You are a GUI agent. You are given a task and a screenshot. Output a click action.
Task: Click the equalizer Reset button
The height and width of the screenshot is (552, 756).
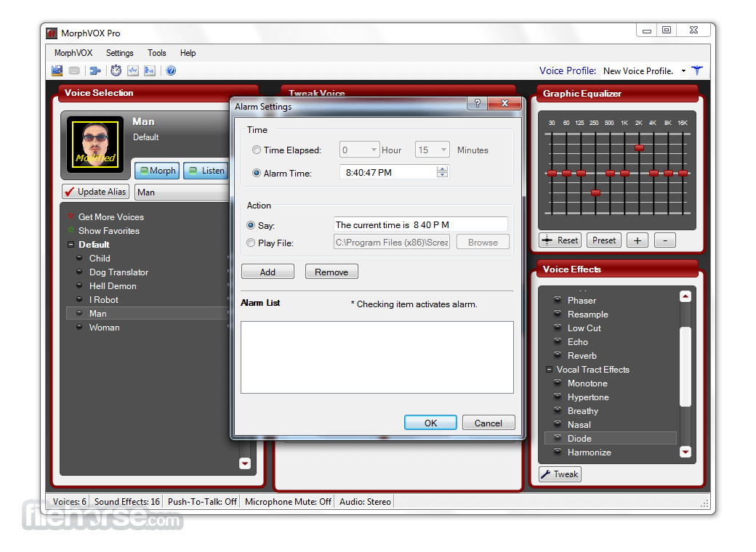(x=560, y=240)
